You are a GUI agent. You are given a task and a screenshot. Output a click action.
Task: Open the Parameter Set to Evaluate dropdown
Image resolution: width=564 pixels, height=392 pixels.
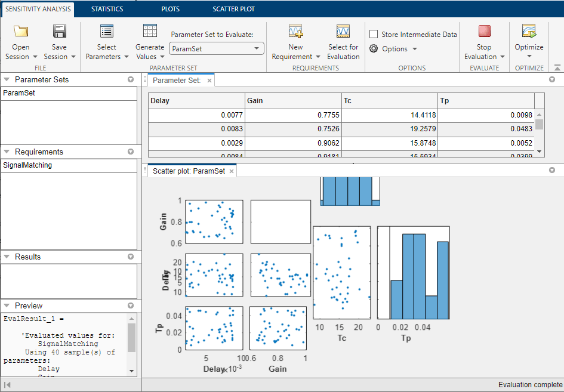[216, 48]
